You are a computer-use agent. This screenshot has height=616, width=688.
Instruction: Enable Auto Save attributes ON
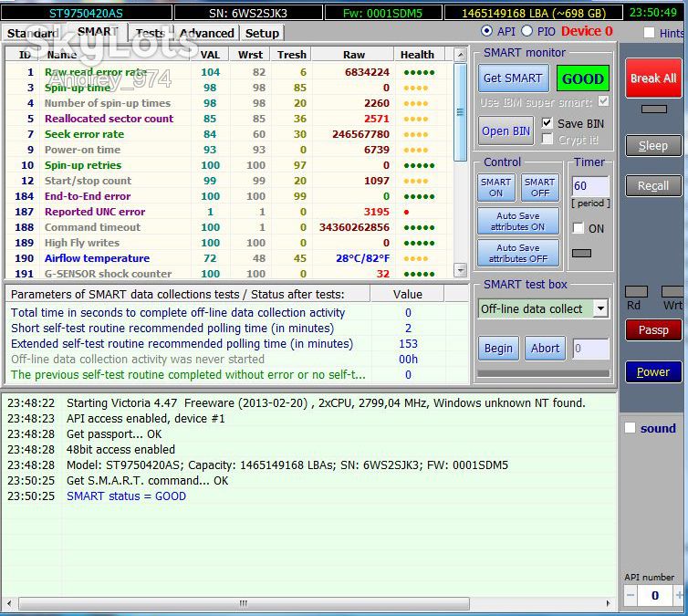[517, 221]
